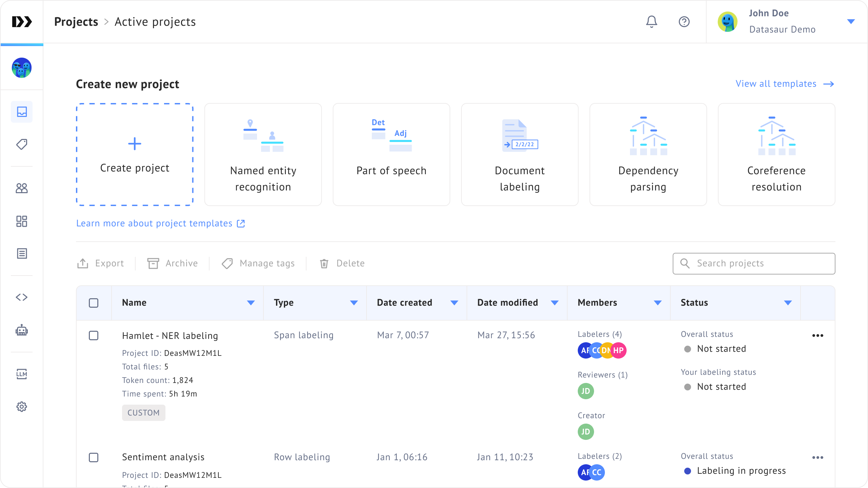Image resolution: width=868 pixels, height=488 pixels.
Task: Click the code brackets sidebar icon
Action: (22, 297)
